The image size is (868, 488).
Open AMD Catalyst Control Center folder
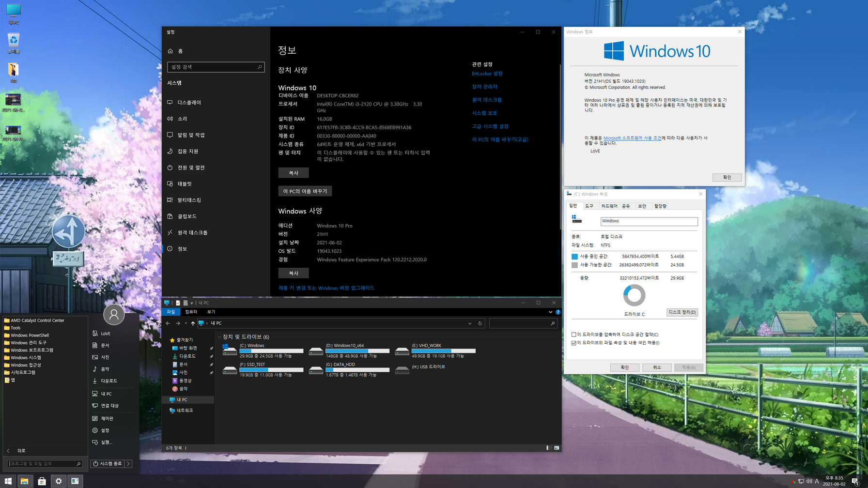pos(38,320)
